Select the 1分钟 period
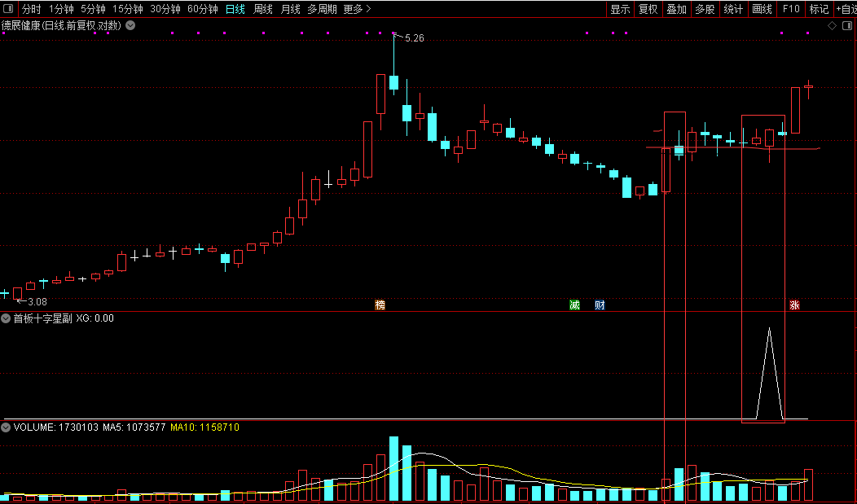The width and height of the screenshot is (857, 504). (61, 9)
